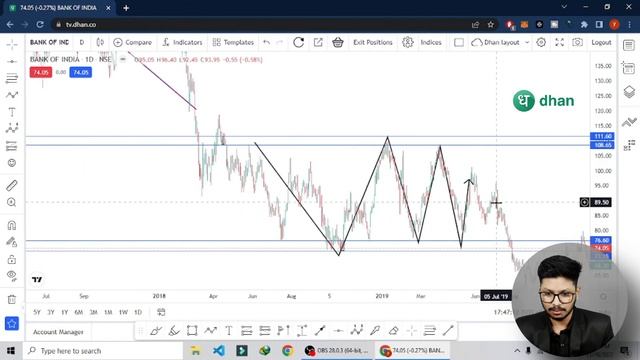
Task: Open the Windows Start menu
Action: click(x=11, y=351)
